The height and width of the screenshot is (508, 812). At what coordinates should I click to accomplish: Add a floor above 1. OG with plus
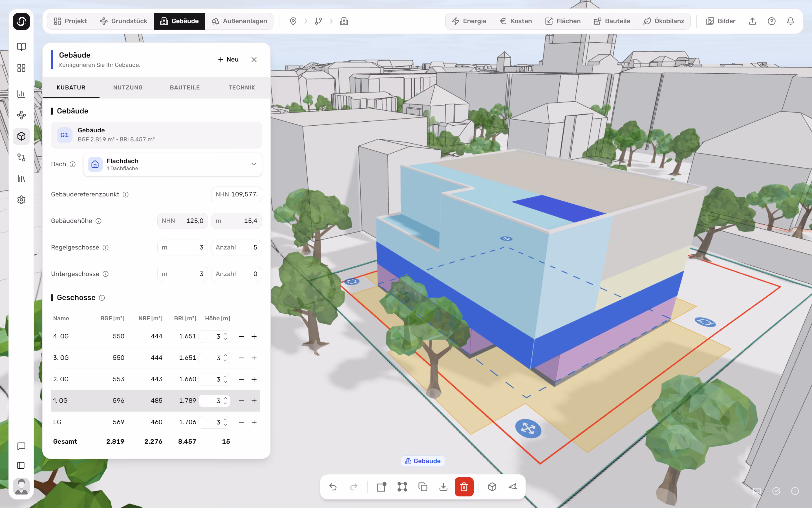254,401
